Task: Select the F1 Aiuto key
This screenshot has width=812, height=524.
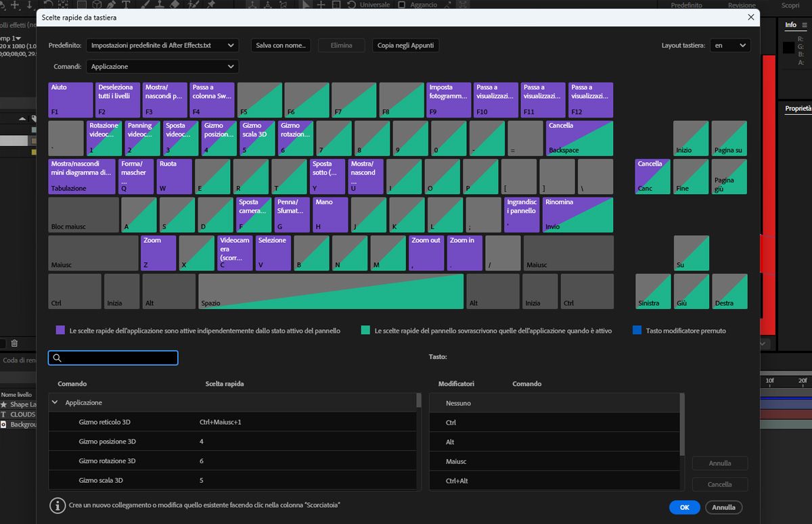Action: (x=71, y=100)
